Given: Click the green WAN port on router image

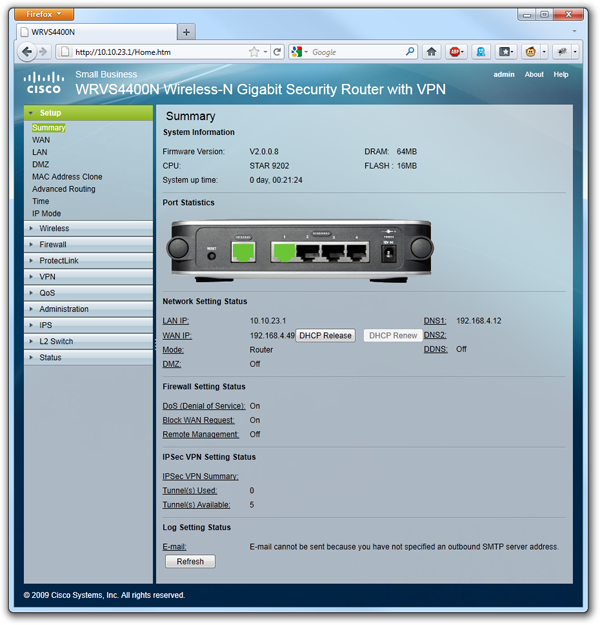Looking at the screenshot, I should pos(243,252).
